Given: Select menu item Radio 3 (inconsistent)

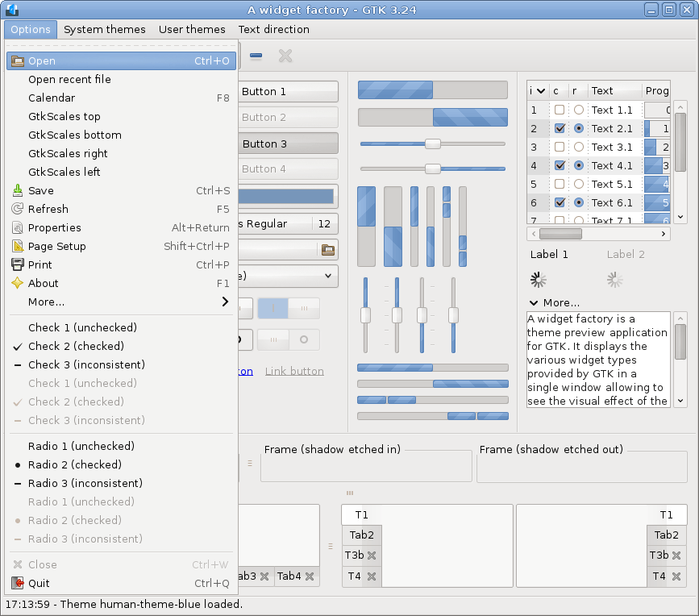Looking at the screenshot, I should (x=121, y=483).
